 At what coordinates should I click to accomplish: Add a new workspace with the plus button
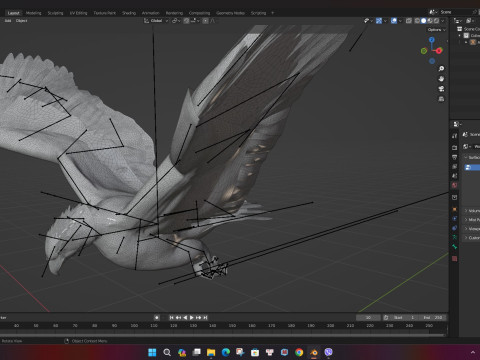272,13
